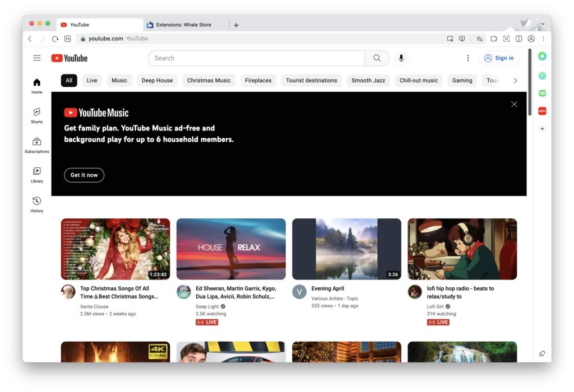574x392 pixels.
Task: Open browser profile account icon
Action: click(x=531, y=39)
